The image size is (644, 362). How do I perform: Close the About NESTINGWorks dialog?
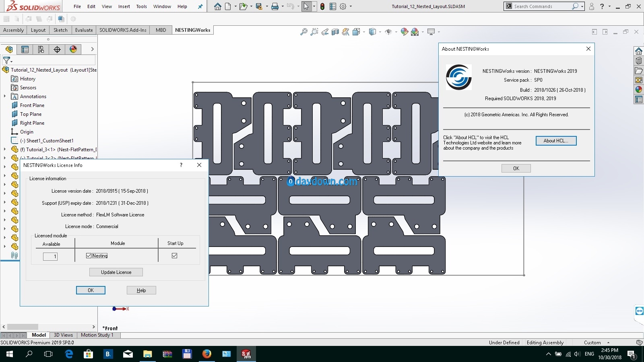pyautogui.click(x=588, y=49)
